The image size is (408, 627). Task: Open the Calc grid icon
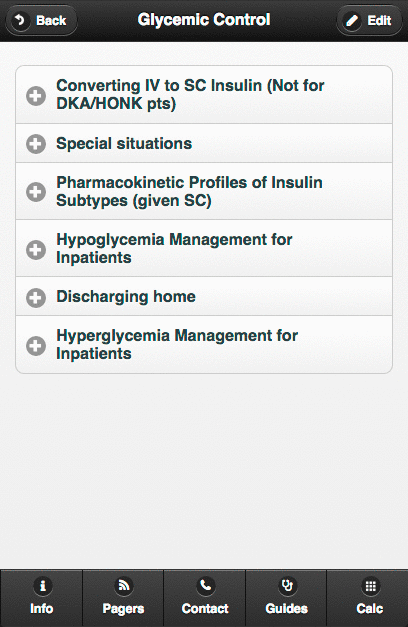(x=370, y=586)
